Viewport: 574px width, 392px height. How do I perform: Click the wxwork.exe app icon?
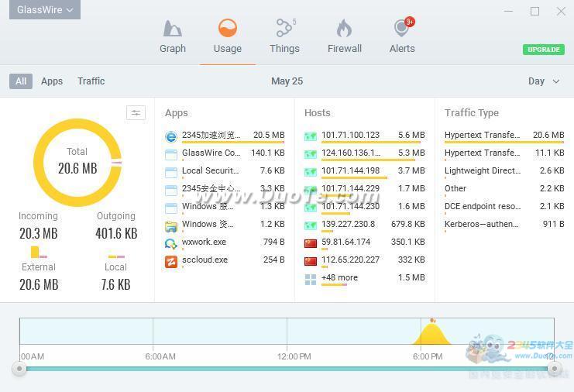[171, 243]
